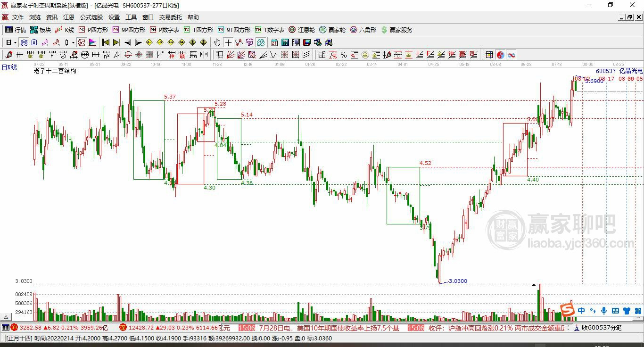This screenshot has height=347, width=644.
Task: Click the pink flag indicator icon
Action: click(92, 42)
